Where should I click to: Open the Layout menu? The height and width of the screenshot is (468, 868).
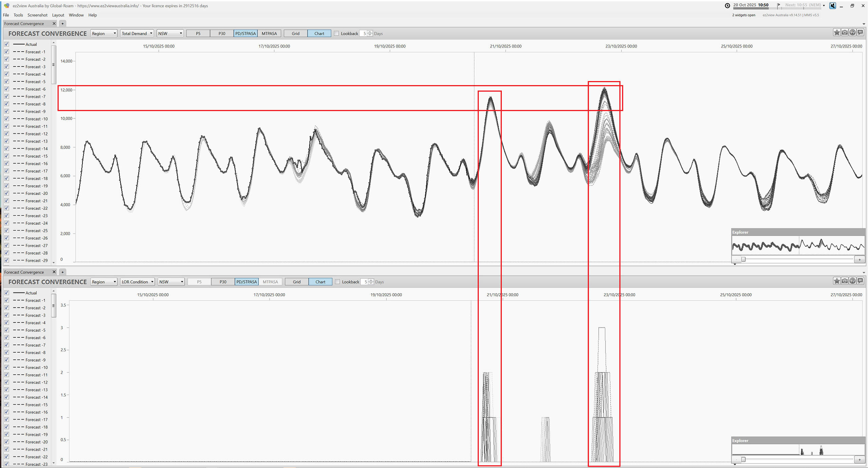tap(58, 15)
